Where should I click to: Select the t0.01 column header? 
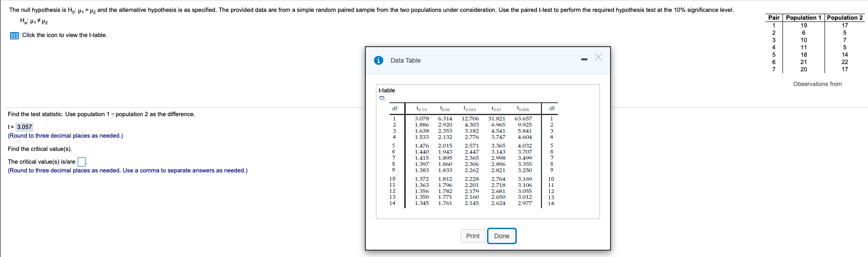pos(496,109)
